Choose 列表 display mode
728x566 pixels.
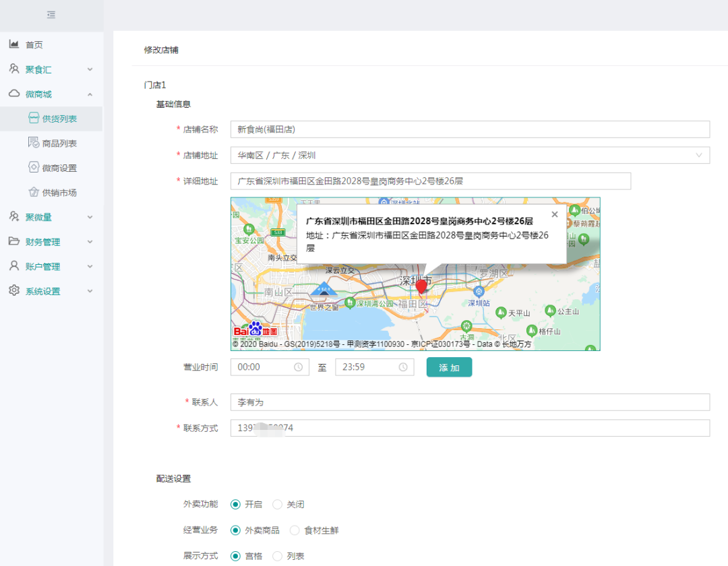277,556
